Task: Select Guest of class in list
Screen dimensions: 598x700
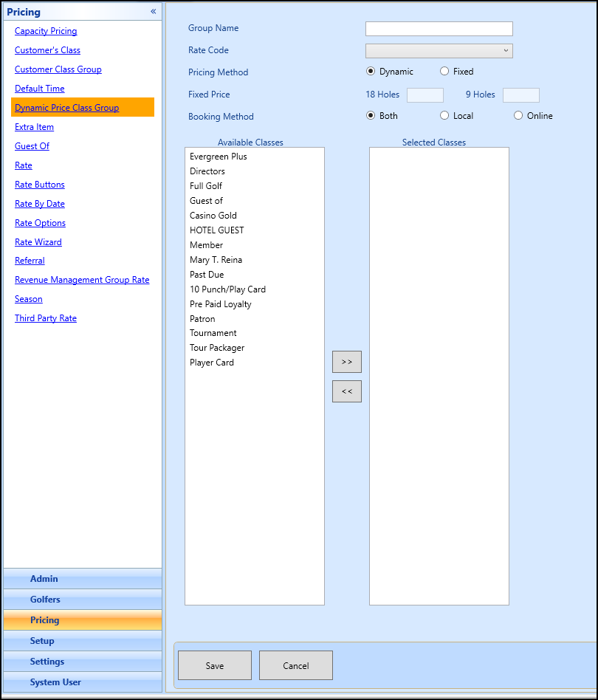Action: [x=206, y=200]
